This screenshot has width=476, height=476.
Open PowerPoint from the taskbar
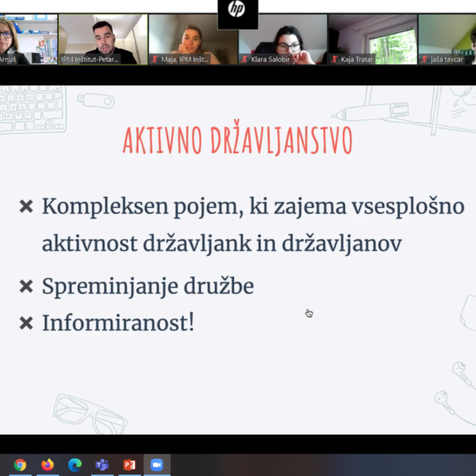130,464
